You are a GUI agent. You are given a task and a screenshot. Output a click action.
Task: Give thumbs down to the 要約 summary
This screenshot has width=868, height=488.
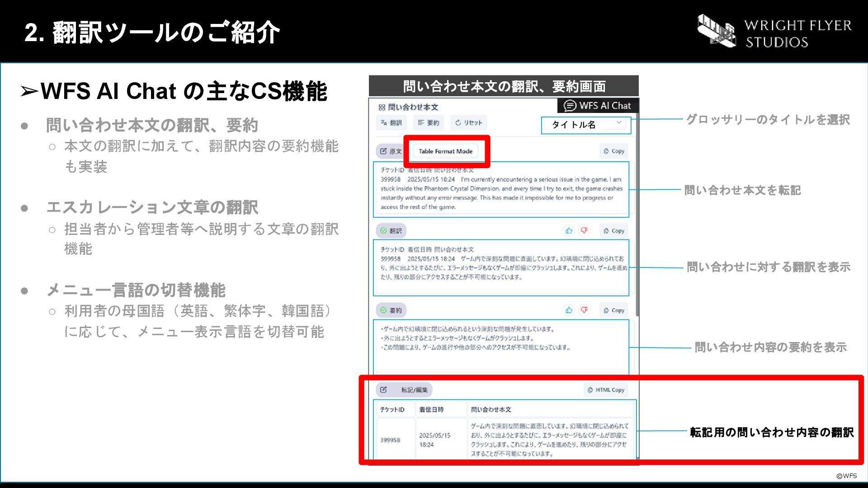pos(584,310)
